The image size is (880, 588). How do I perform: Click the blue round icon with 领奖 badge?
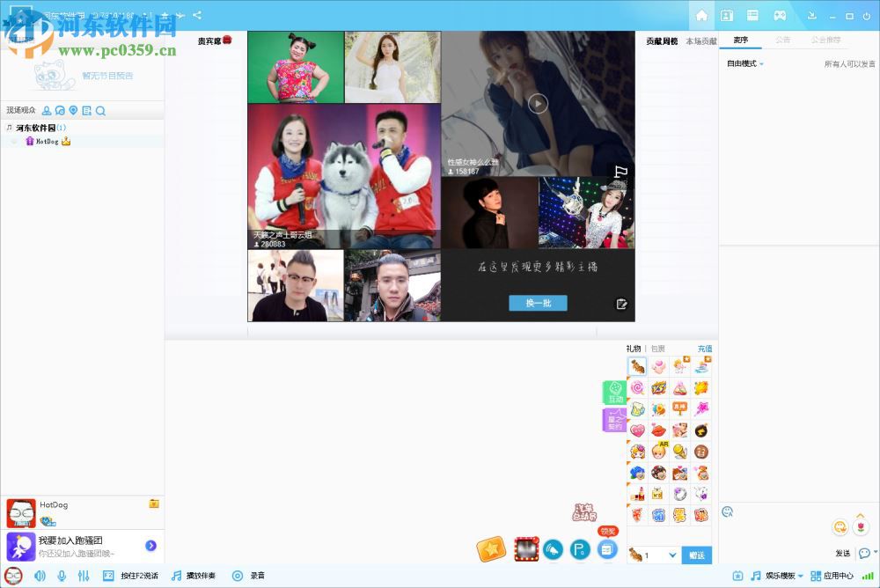coord(606,550)
